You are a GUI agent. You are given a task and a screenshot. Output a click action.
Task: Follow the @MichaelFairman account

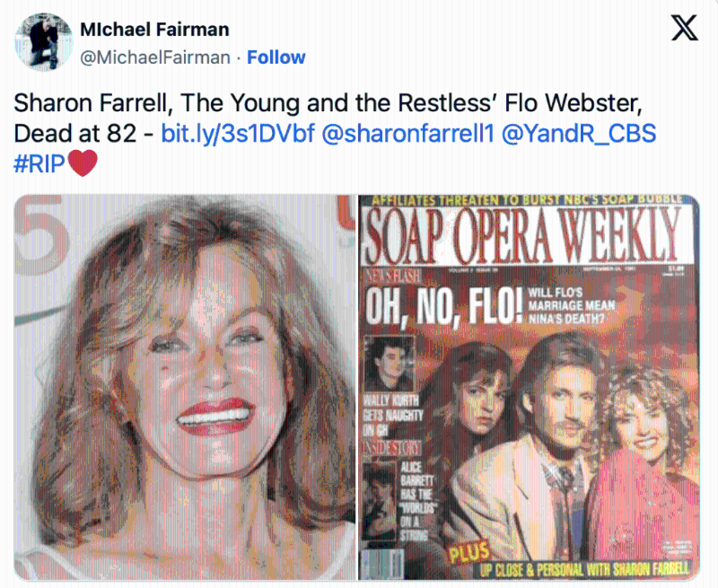click(276, 57)
